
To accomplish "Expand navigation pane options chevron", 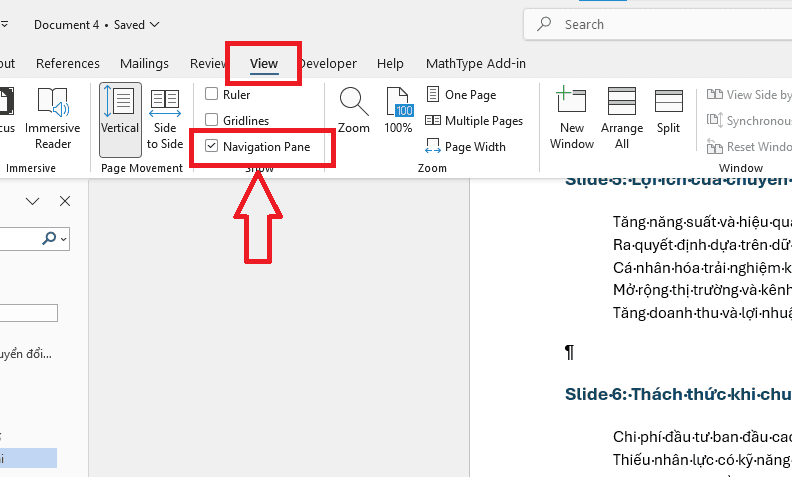I will [x=32, y=202].
